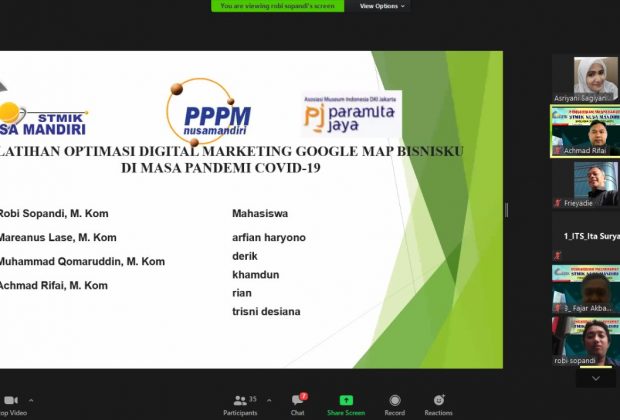Click the 'Mahasiswa' heading
Image resolution: width=620 pixels, height=420 pixels.
point(260,214)
